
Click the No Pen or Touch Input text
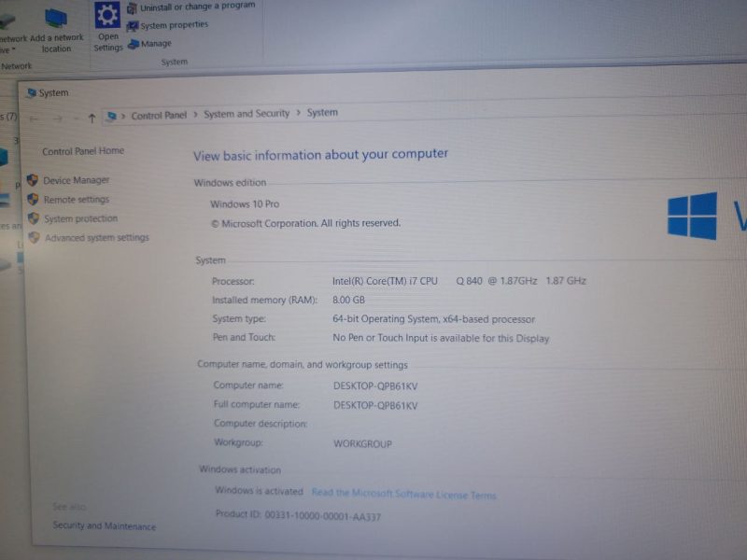[441, 338]
